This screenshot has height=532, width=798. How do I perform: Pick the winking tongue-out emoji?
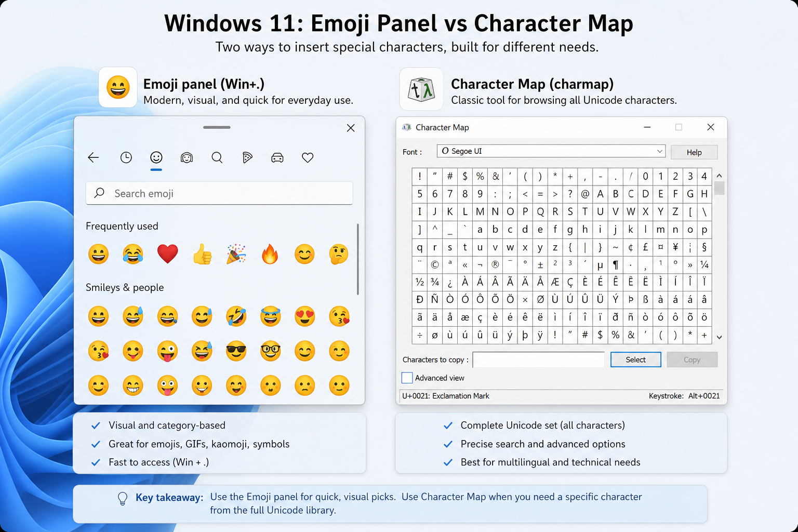click(167, 351)
